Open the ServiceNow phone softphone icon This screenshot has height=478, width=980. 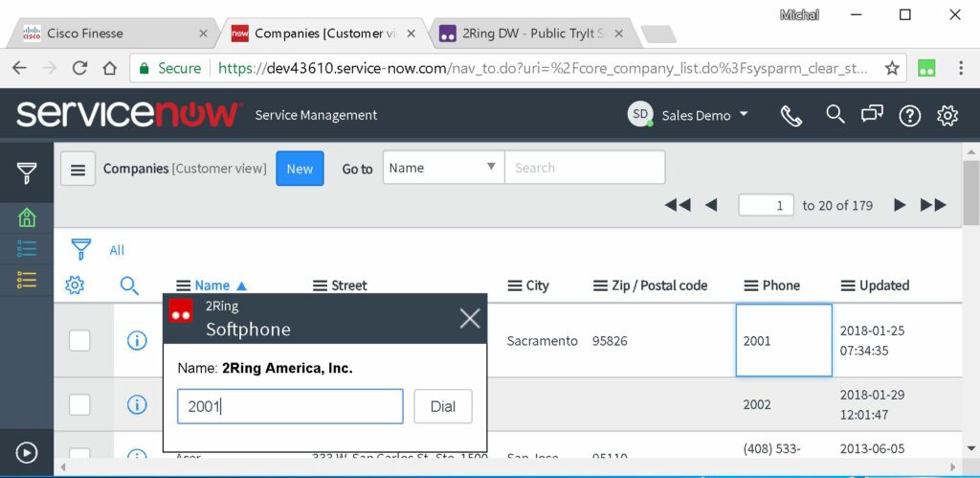pos(791,116)
